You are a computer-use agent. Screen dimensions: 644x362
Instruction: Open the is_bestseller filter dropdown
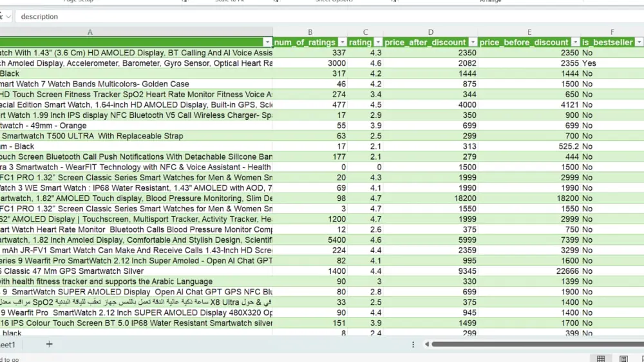coord(639,43)
